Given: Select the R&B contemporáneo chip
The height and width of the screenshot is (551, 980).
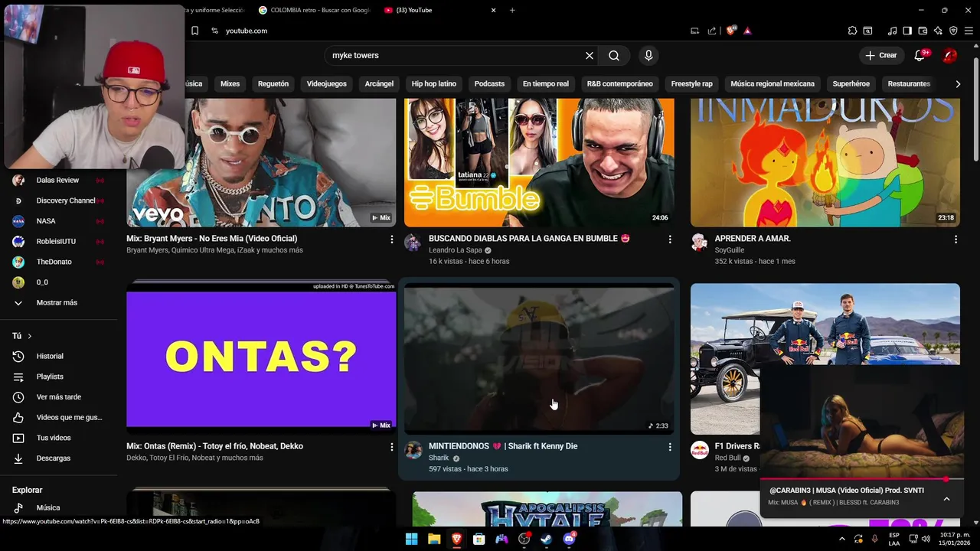Looking at the screenshot, I should (619, 83).
